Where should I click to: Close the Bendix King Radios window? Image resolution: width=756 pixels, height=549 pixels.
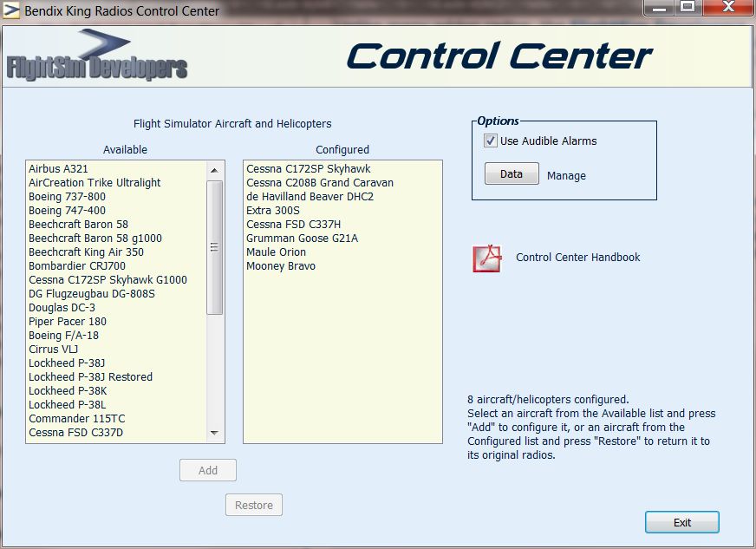click(728, 7)
